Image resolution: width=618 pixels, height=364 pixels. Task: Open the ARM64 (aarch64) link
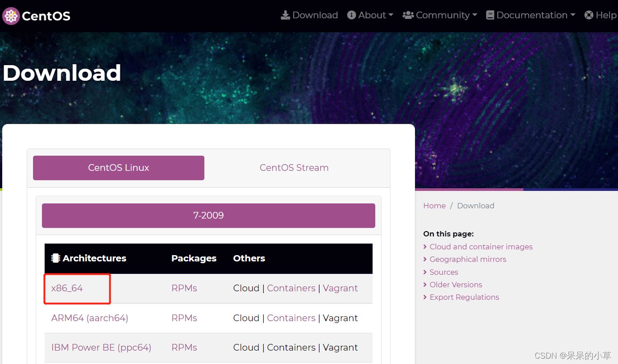click(90, 318)
